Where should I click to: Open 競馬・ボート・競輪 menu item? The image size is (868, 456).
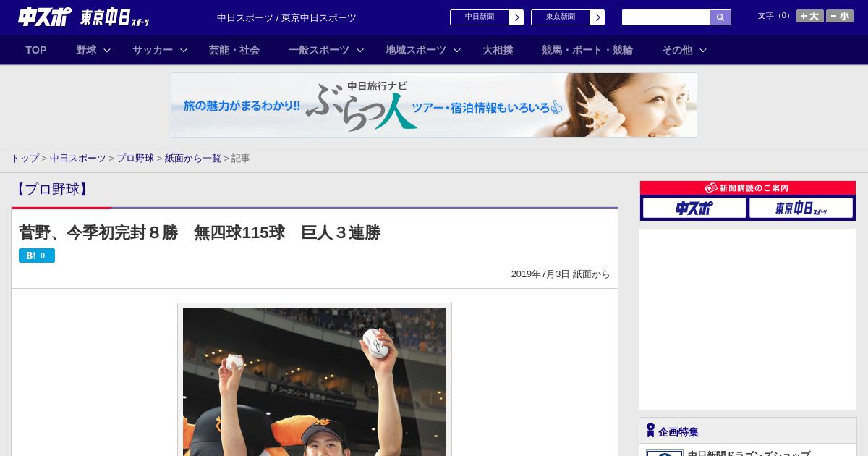click(587, 50)
